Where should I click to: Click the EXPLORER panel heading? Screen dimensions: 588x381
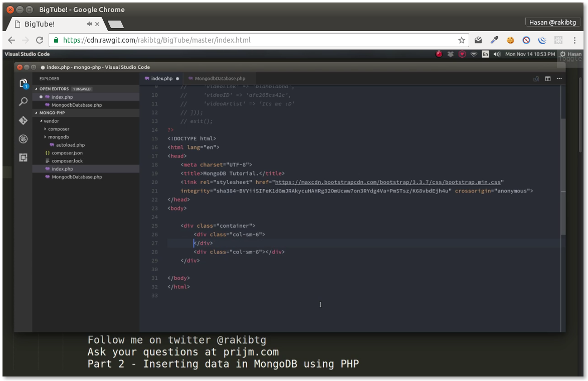tap(49, 79)
